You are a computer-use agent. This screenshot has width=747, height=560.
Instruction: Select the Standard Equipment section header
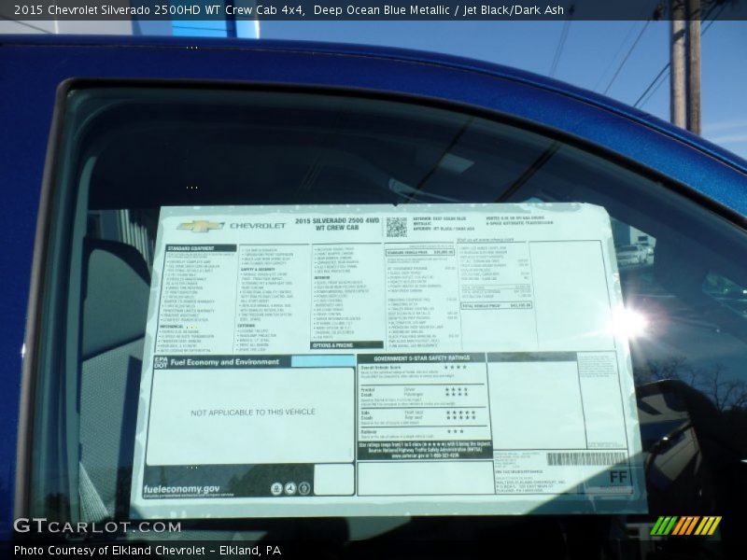tap(189, 248)
